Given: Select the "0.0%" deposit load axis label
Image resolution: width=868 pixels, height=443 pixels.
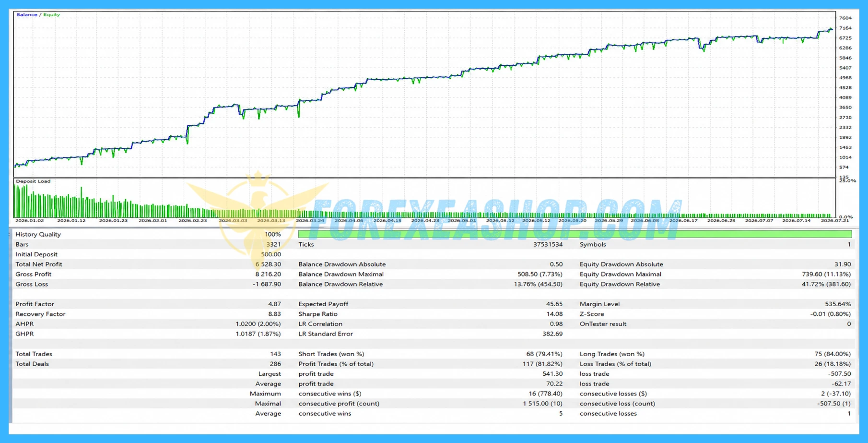Looking at the screenshot, I should point(846,217).
